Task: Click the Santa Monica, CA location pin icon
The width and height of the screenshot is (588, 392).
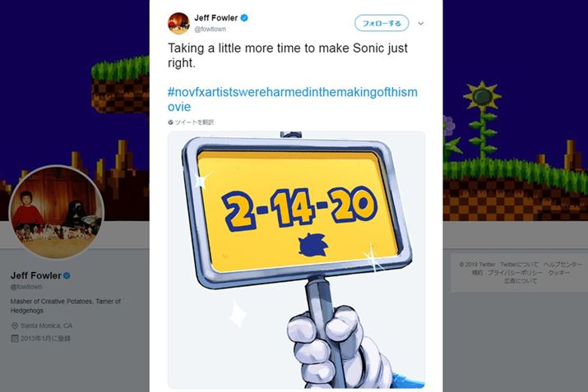Action: 15,325
